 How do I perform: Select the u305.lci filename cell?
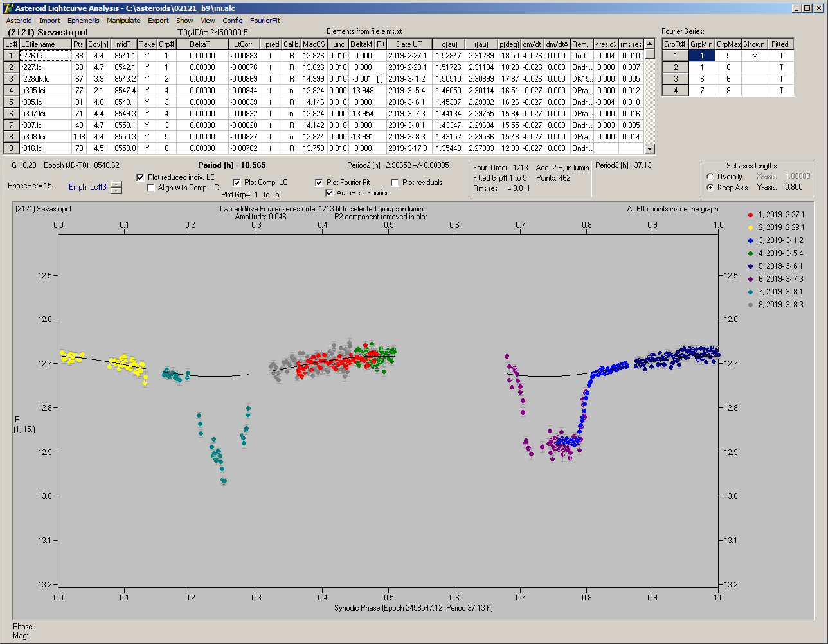click(45, 91)
